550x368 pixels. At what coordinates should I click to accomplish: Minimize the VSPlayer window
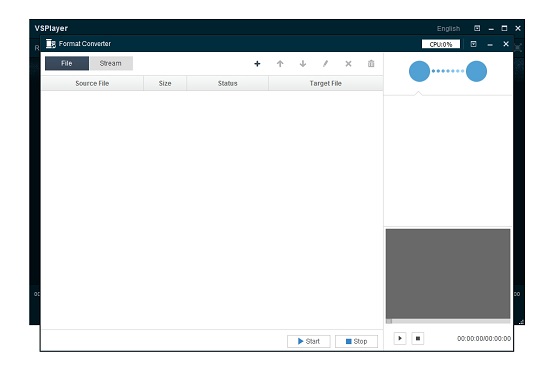pyautogui.click(x=491, y=29)
